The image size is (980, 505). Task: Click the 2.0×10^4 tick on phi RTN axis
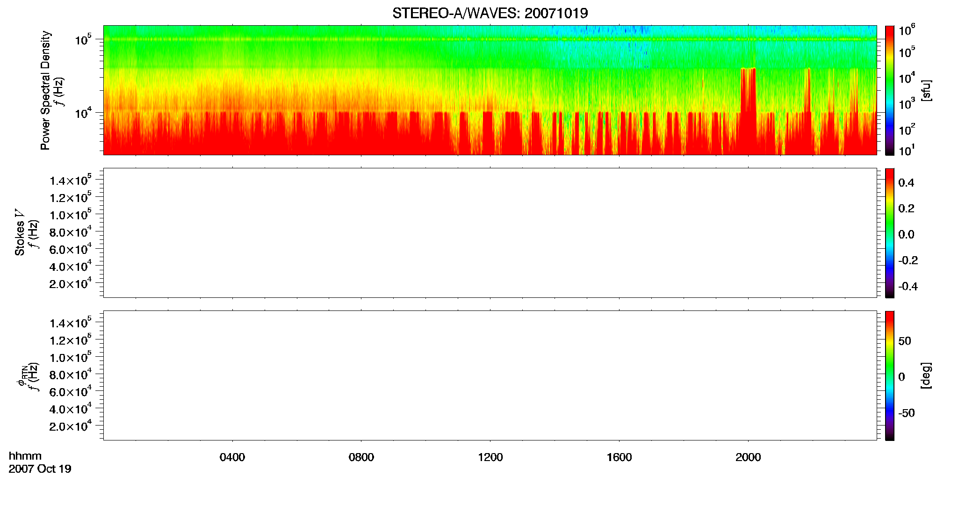click(x=71, y=426)
